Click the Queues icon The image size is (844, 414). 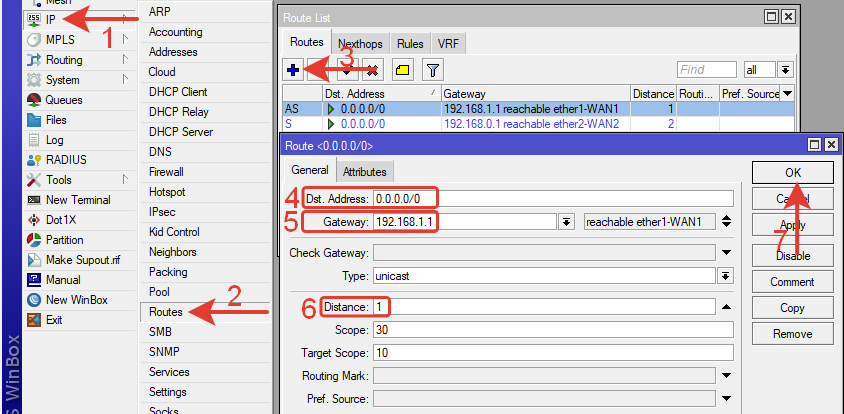point(33,100)
